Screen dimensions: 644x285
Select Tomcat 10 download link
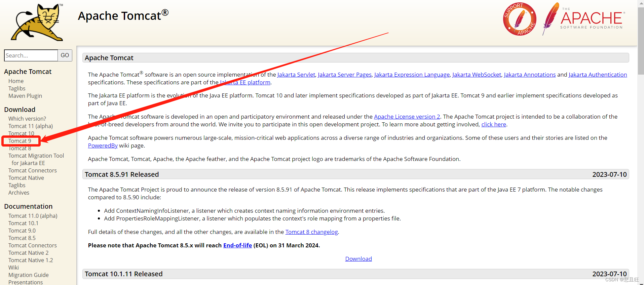point(21,133)
